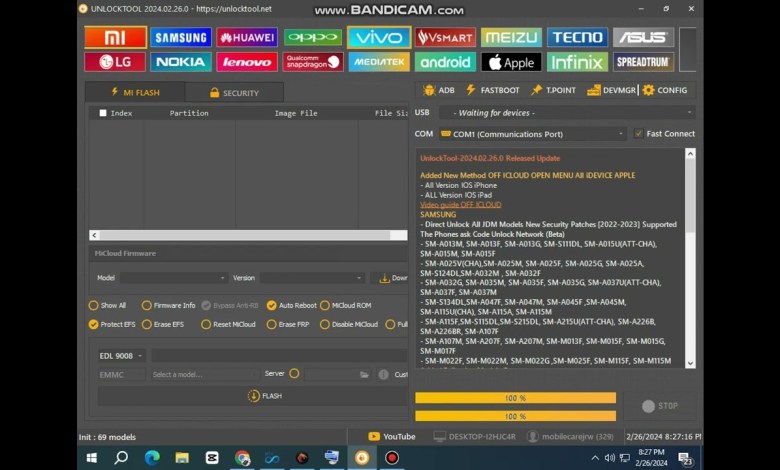780x470 pixels.
Task: Select the Vivo brand tile
Action: point(379,38)
